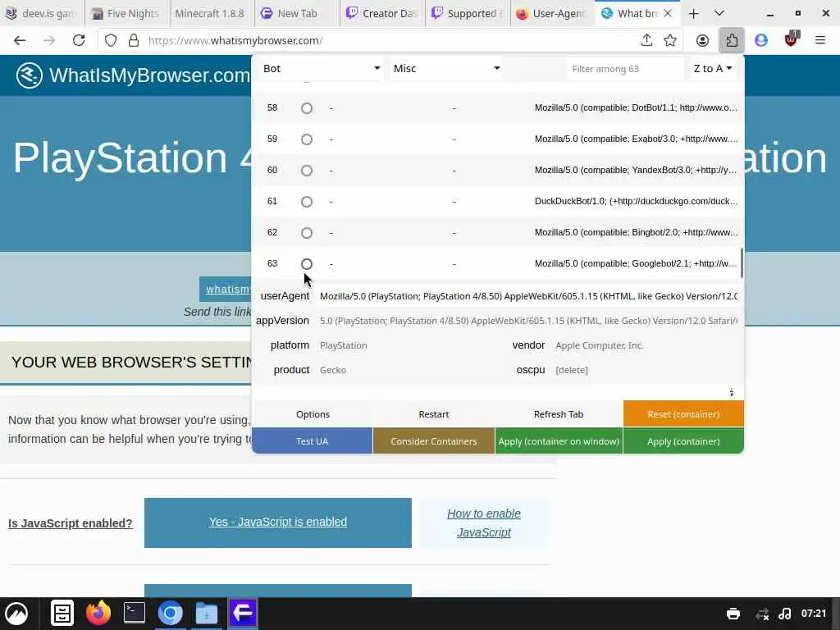Open printer tray icon
This screenshot has width=840, height=630.
coord(733,614)
